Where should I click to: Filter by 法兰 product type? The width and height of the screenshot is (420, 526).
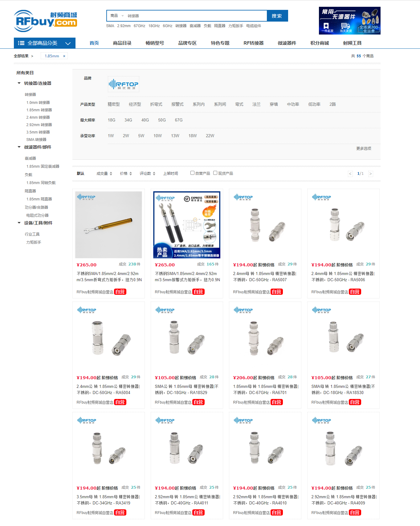tap(256, 105)
